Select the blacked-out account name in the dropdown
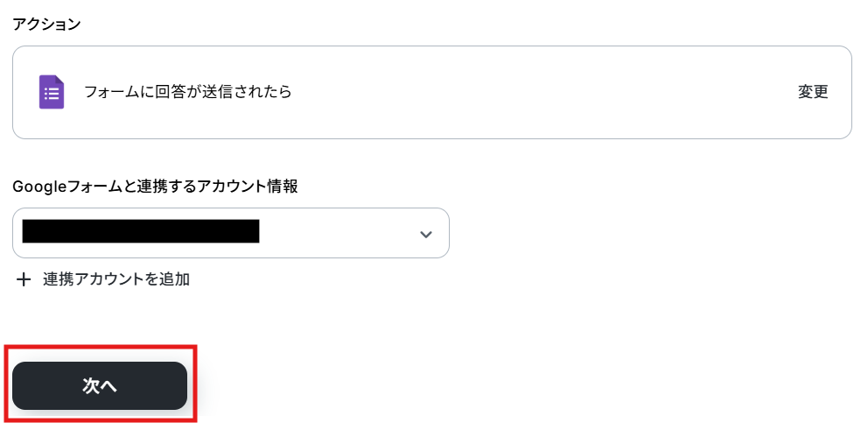 click(141, 231)
